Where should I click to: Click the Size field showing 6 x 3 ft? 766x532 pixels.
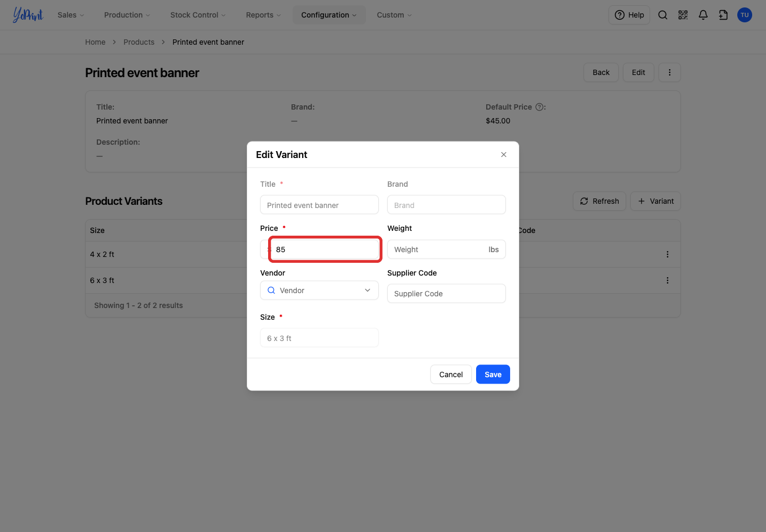319,338
